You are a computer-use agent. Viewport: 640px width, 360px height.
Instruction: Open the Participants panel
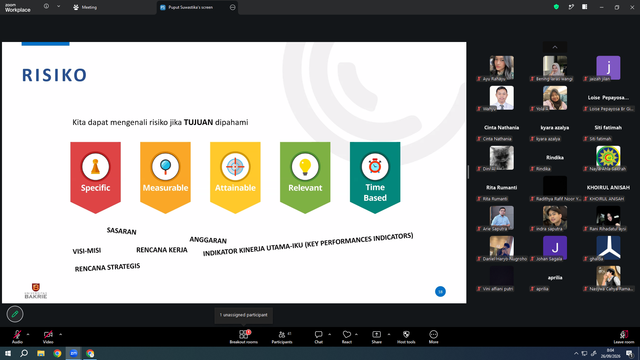coord(282,337)
